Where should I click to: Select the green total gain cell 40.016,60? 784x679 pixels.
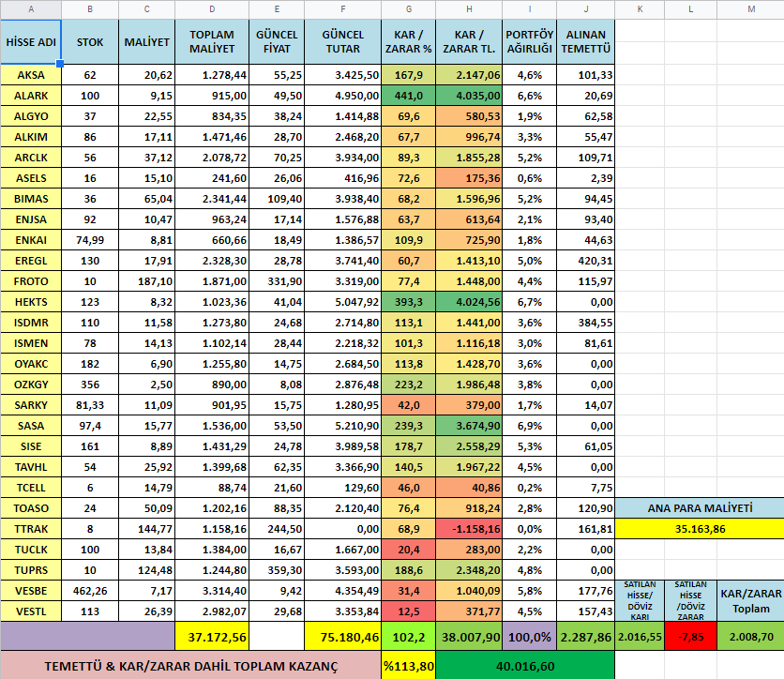pyautogui.click(x=525, y=665)
